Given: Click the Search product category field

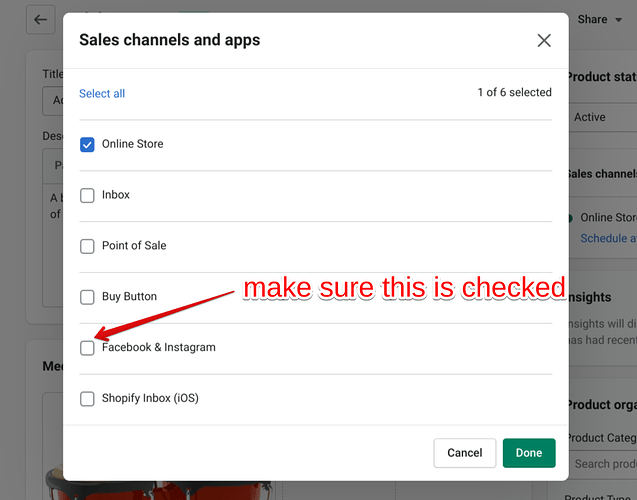Looking at the screenshot, I should point(603,463).
